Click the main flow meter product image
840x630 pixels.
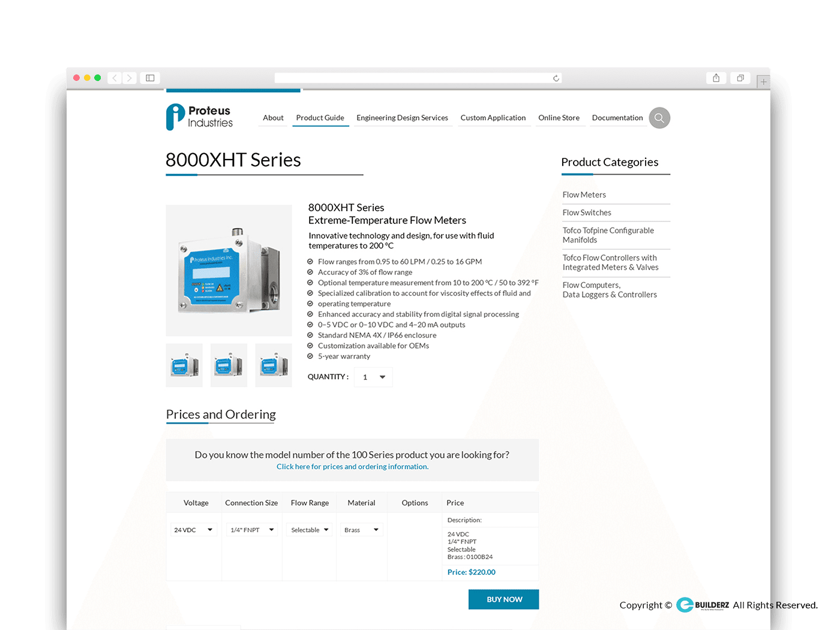point(229,271)
